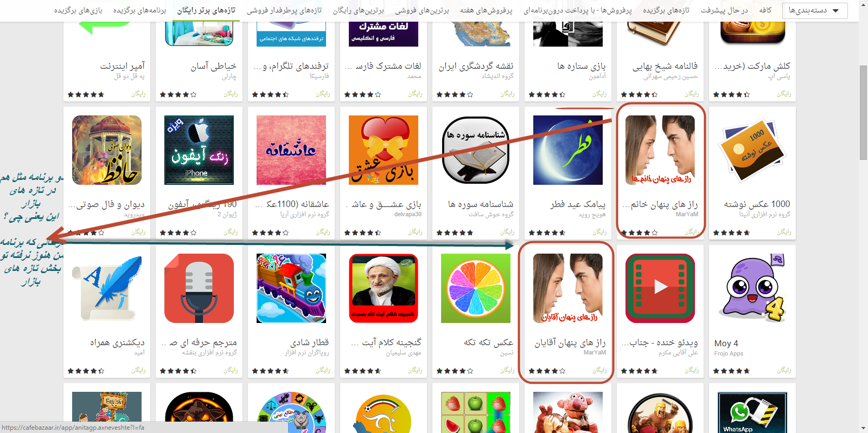Click the Frojo Apps developer link

pyautogui.click(x=729, y=353)
